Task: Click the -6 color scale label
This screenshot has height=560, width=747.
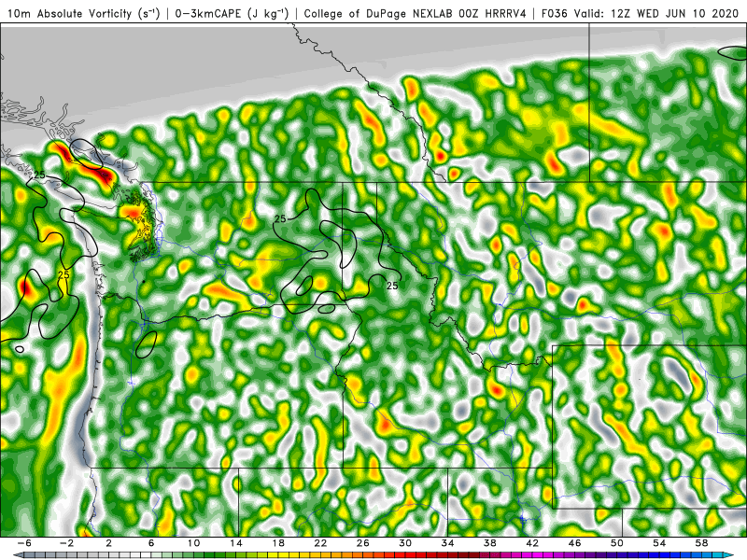Action: click(24, 543)
